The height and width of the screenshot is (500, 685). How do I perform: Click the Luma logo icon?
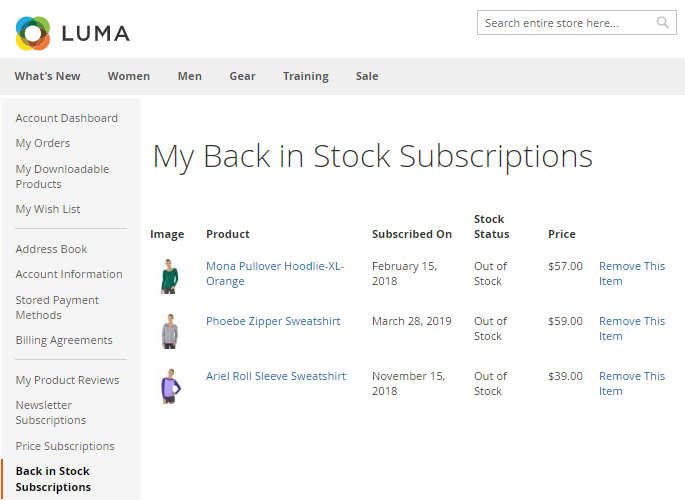point(33,33)
